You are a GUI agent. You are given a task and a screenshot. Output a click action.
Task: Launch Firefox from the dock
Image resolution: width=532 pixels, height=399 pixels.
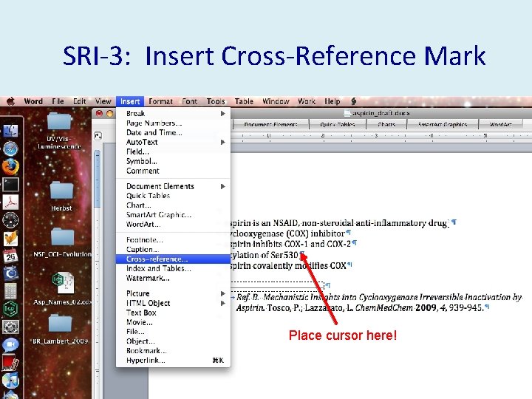[x=10, y=166]
